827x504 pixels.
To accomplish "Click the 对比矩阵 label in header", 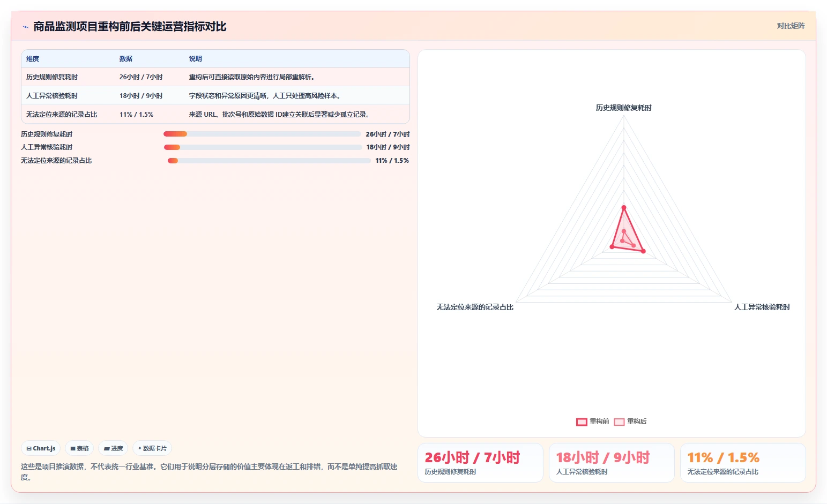I will [x=791, y=26].
